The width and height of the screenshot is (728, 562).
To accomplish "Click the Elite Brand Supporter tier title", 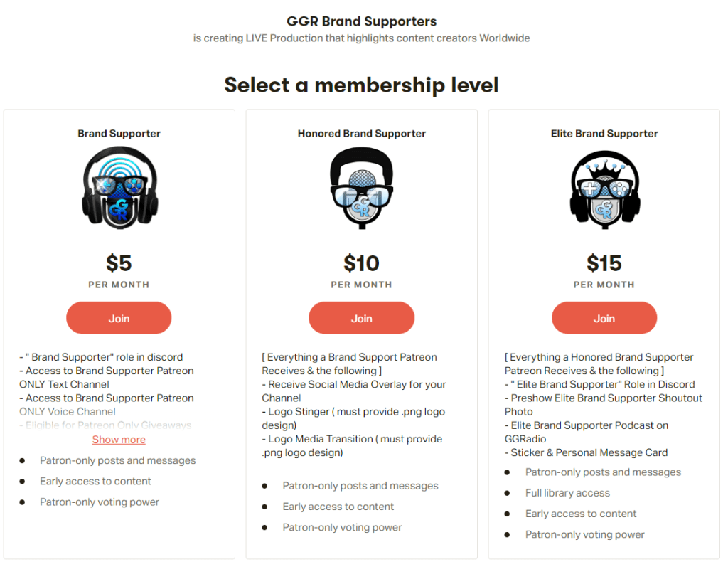I will (604, 134).
